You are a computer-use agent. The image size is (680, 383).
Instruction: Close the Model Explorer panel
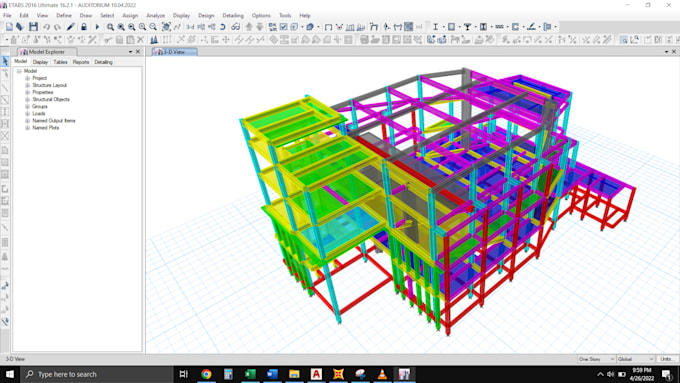[x=138, y=52]
